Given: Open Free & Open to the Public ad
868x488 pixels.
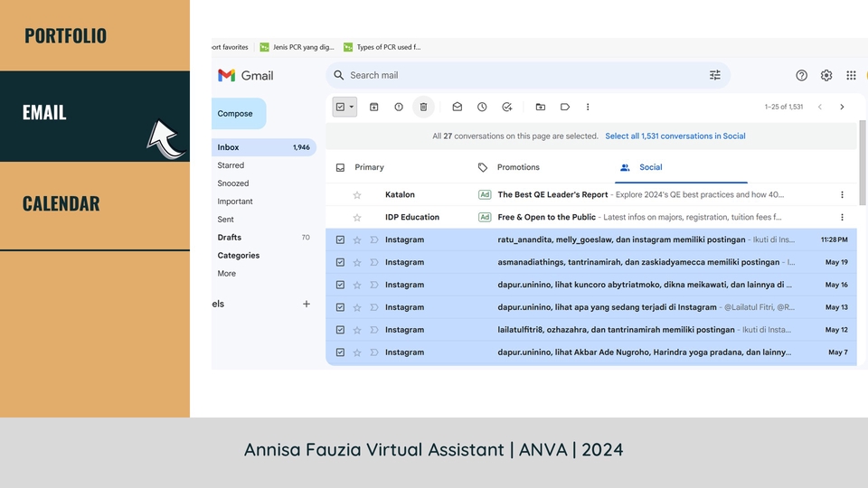Looking at the screenshot, I should [x=546, y=218].
